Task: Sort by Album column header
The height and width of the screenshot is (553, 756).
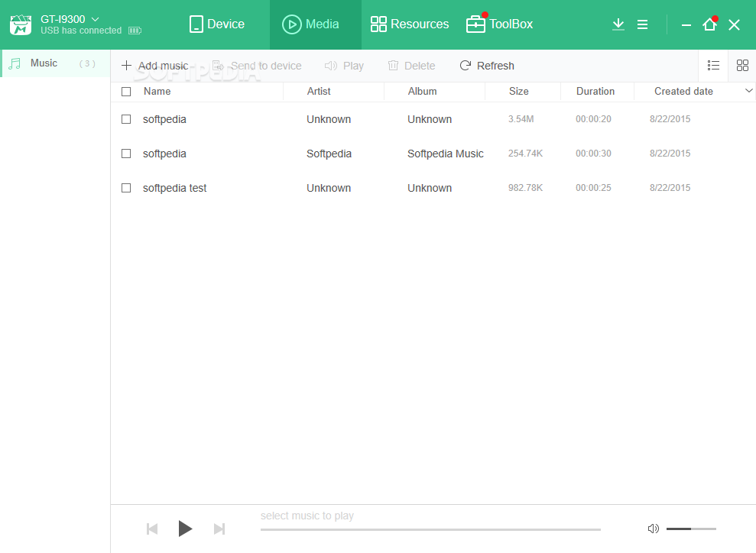Action: pyautogui.click(x=423, y=91)
